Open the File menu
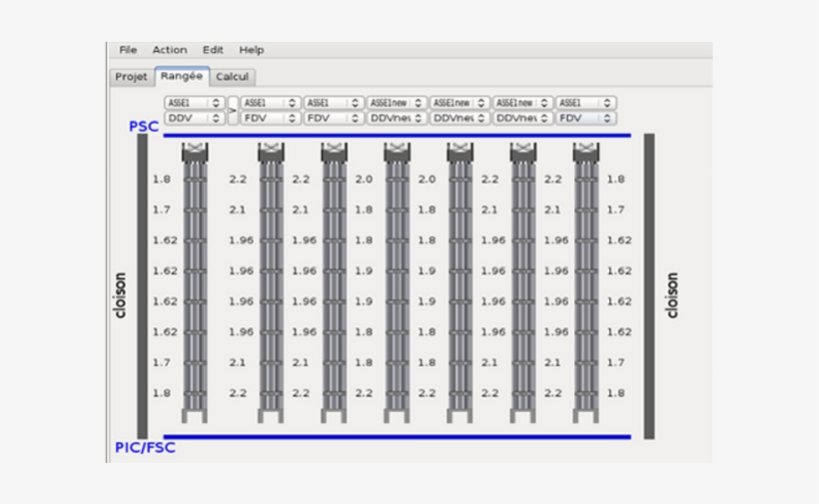 pyautogui.click(x=128, y=50)
